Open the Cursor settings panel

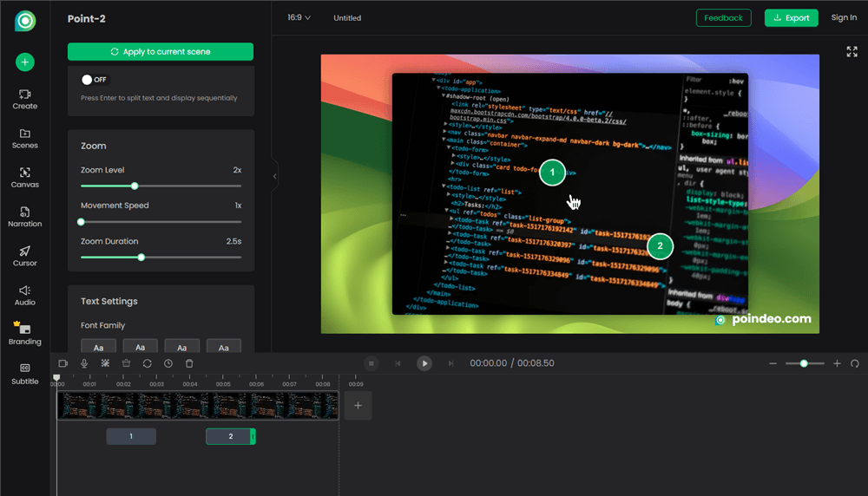click(x=24, y=256)
